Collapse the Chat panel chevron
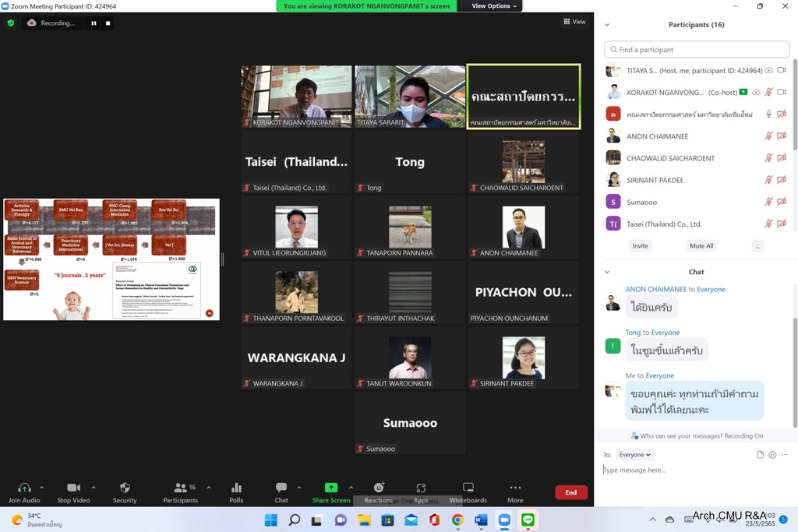The image size is (798, 532). [606, 272]
